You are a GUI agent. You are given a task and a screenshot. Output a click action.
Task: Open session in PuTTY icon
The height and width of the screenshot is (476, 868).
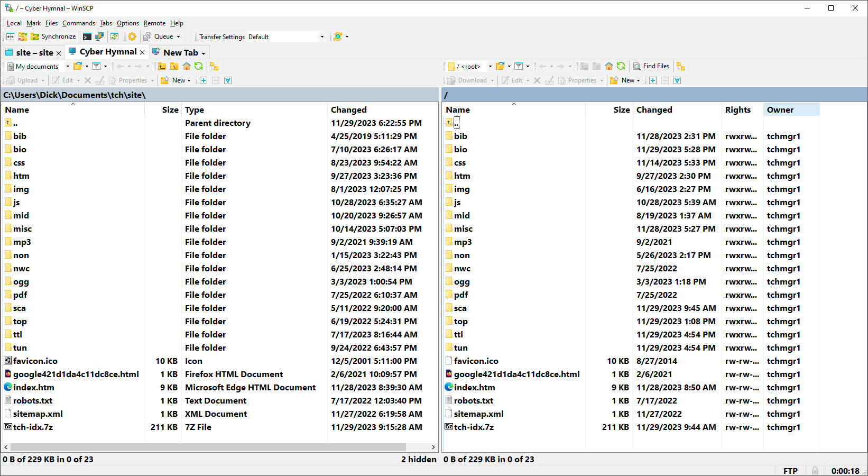(99, 36)
